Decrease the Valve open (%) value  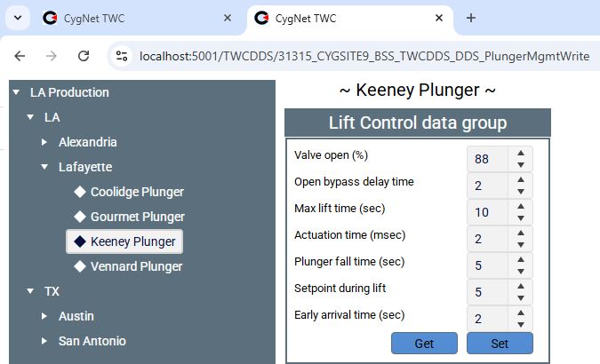(x=520, y=165)
